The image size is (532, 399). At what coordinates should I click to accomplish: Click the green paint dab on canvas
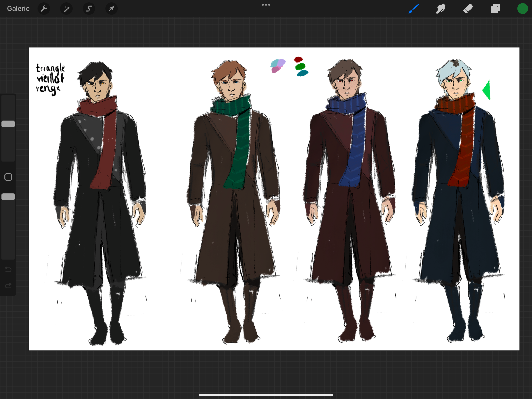(300, 66)
